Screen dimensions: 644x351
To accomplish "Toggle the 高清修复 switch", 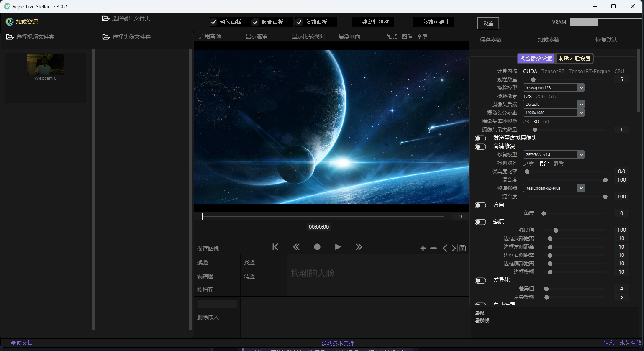I will click(x=480, y=146).
